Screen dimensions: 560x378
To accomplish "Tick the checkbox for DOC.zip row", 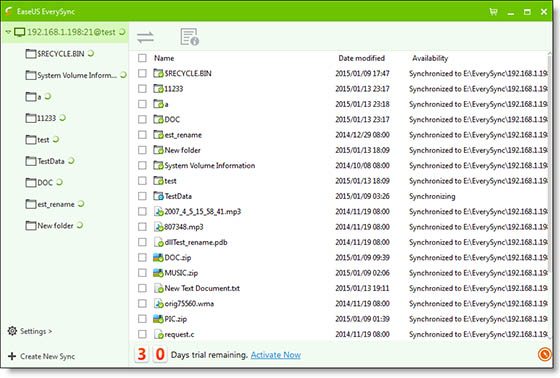I will (142, 257).
